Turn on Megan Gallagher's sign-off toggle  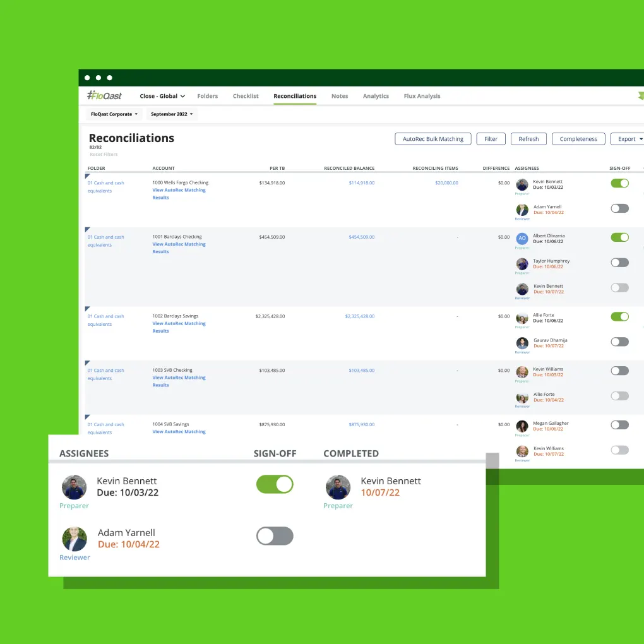[x=620, y=425]
